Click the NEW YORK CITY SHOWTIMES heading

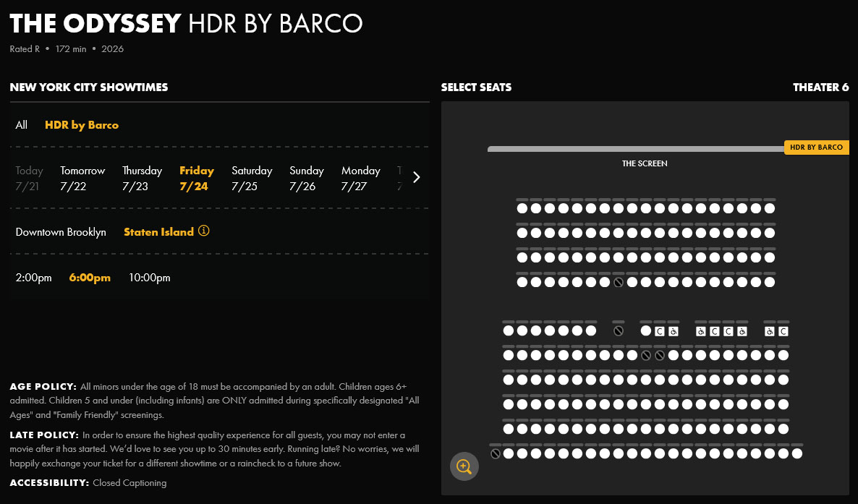click(89, 87)
